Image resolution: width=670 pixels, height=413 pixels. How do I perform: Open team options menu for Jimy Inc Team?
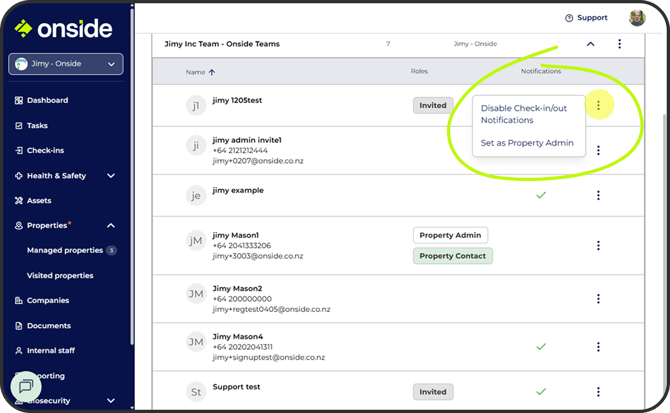tap(620, 44)
